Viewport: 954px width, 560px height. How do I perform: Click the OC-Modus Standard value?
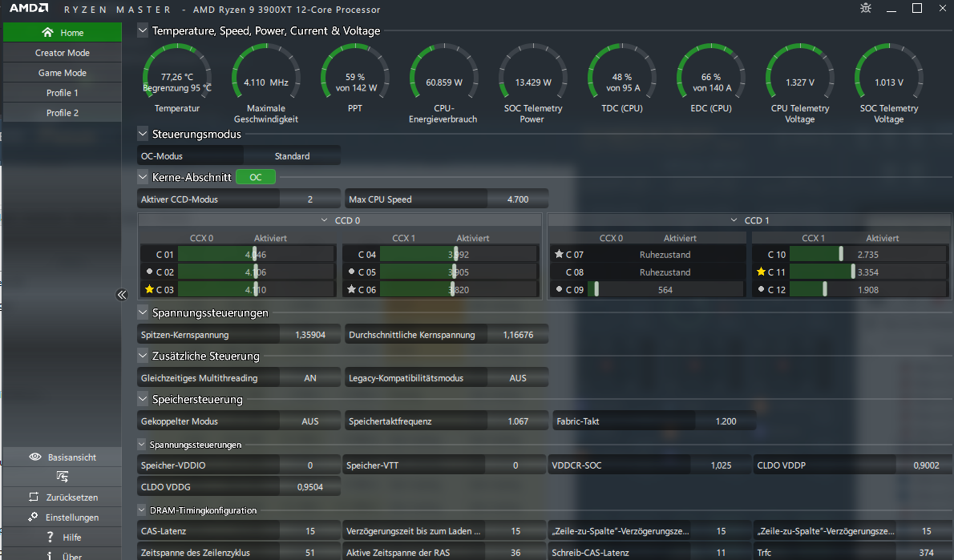point(292,156)
